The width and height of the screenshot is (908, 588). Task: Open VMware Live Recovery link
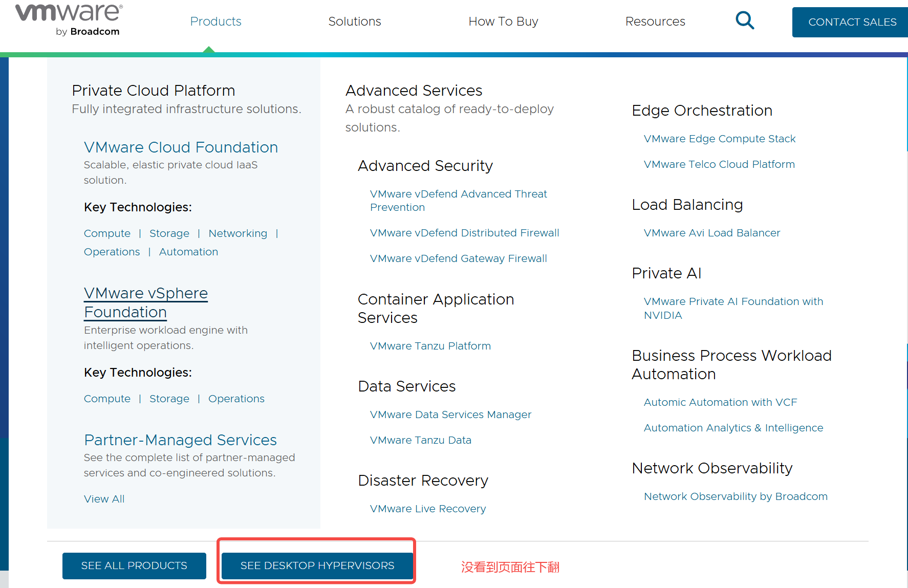(428, 509)
